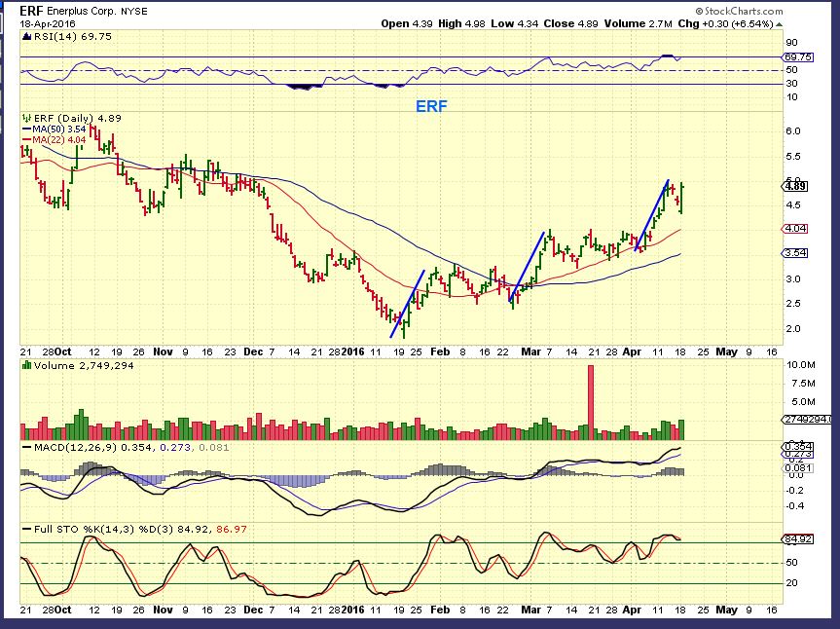840x629 pixels.
Task: Click the 2749294 volume tag on right axis
Action: point(808,420)
